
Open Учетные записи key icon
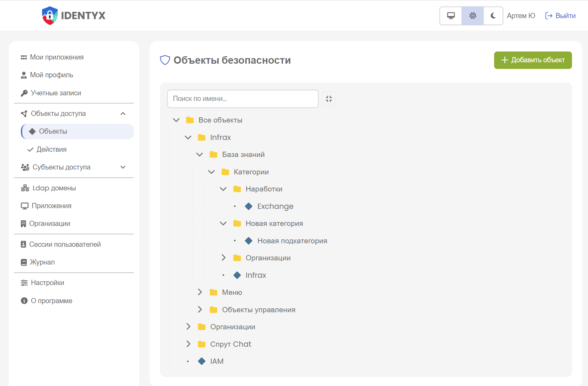click(24, 93)
